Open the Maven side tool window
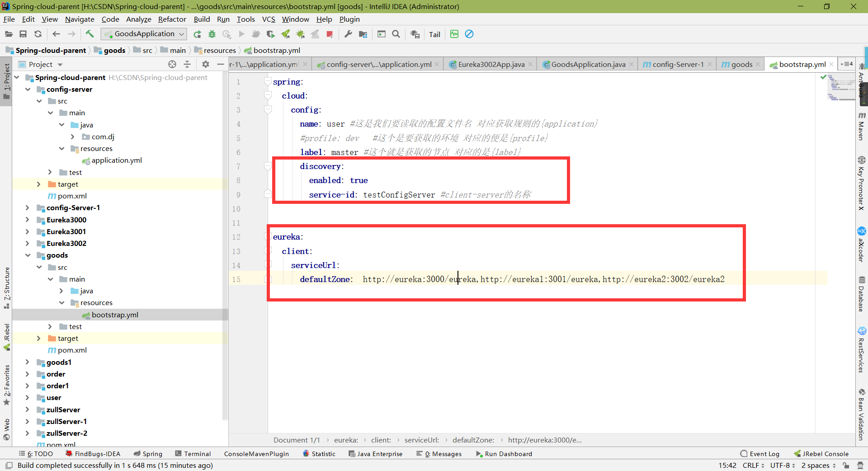868x471 pixels. [862, 127]
